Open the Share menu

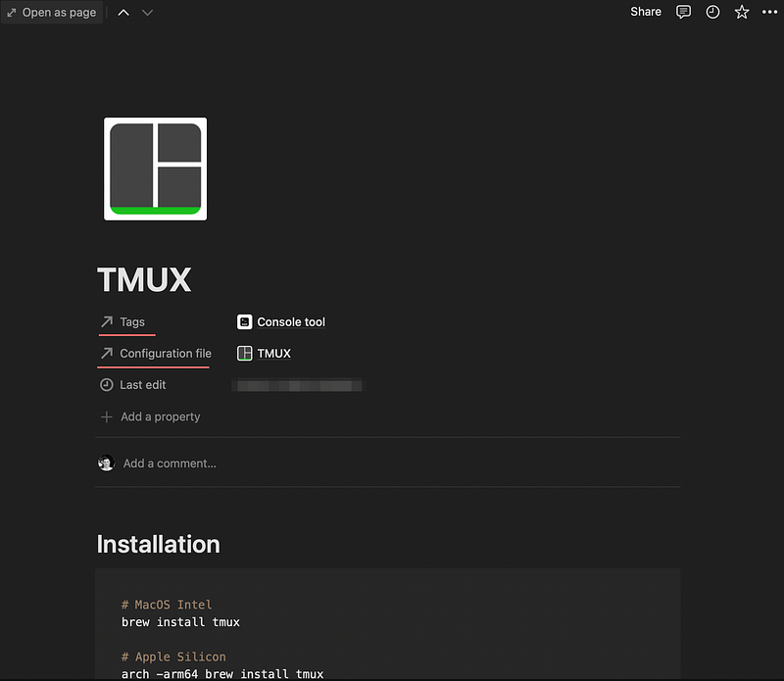[x=646, y=12]
